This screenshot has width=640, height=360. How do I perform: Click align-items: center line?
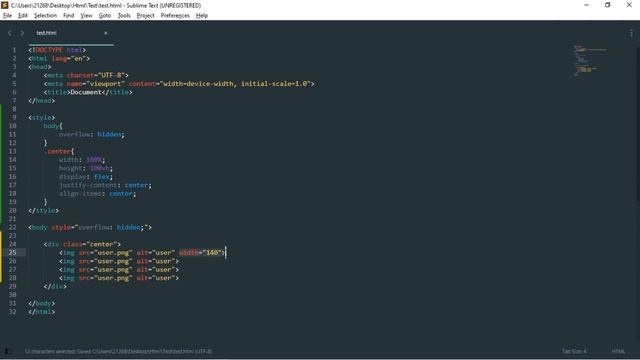(97, 193)
